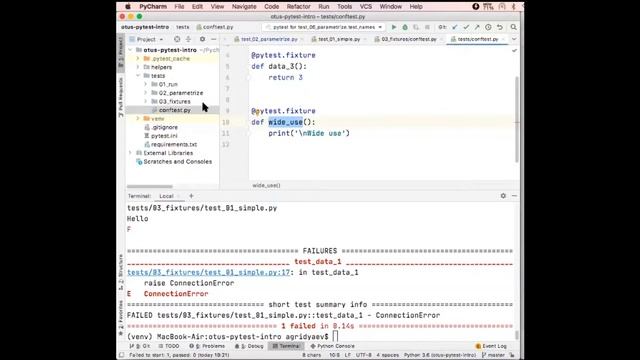Rollback changes with undo arrow icon
The width and height of the screenshot is (640, 360).
(500, 27)
